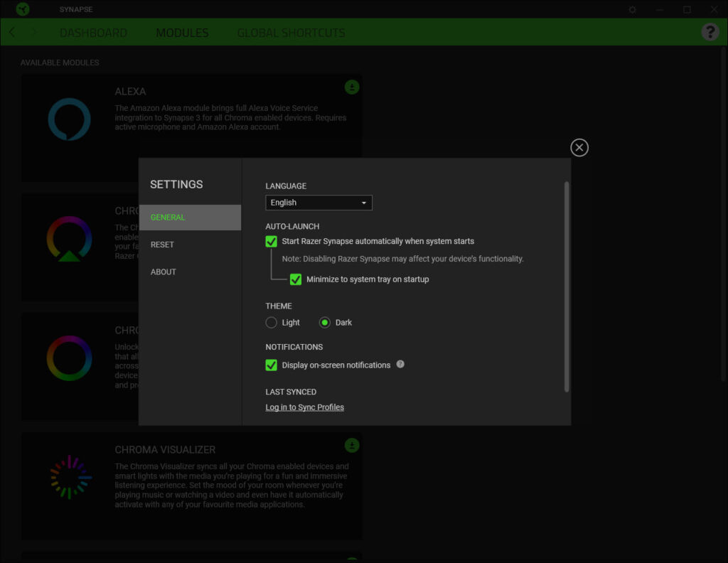Image resolution: width=728 pixels, height=563 pixels.
Task: Click the Chroma ring icon with green triangle
Action: (x=69, y=239)
